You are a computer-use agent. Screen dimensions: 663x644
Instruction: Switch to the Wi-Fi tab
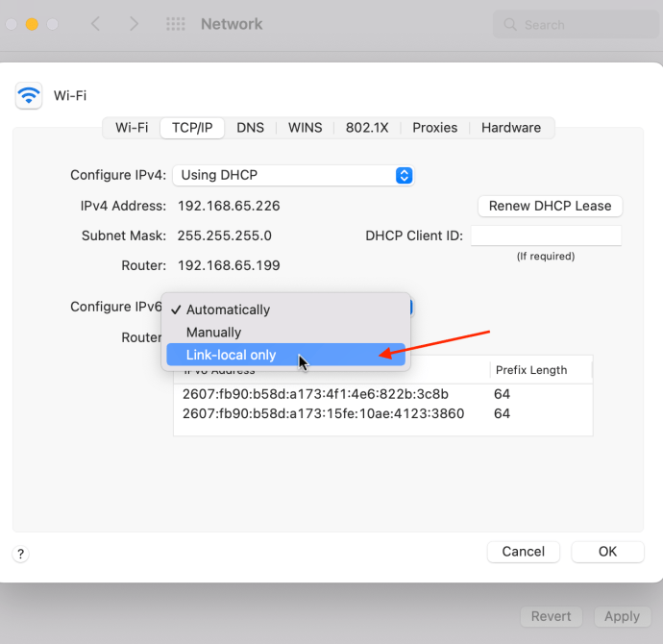tap(132, 128)
